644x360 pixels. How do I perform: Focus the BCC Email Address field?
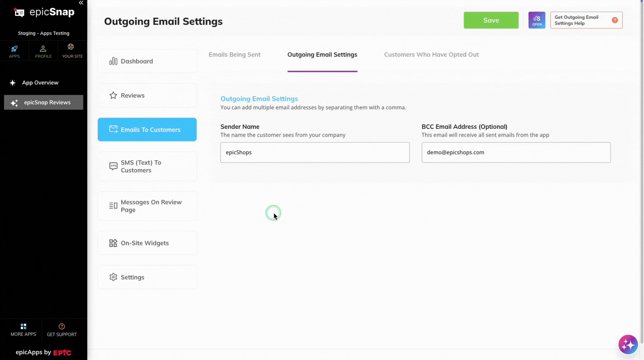click(x=516, y=153)
